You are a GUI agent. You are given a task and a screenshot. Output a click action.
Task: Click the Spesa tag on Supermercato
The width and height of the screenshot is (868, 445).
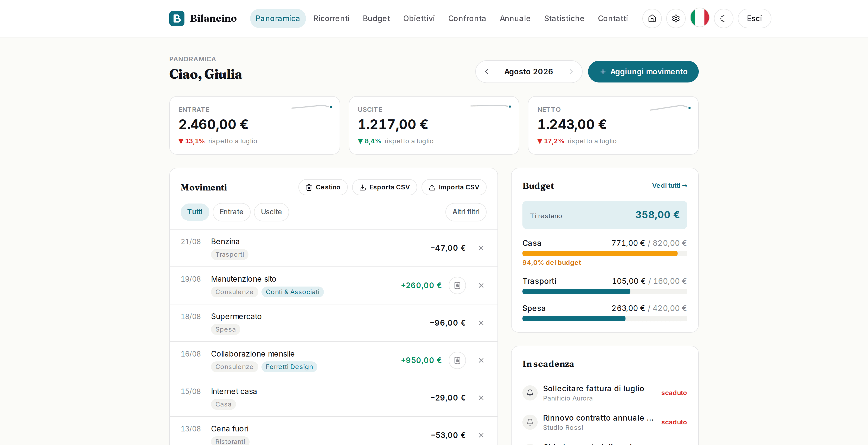coord(225,329)
